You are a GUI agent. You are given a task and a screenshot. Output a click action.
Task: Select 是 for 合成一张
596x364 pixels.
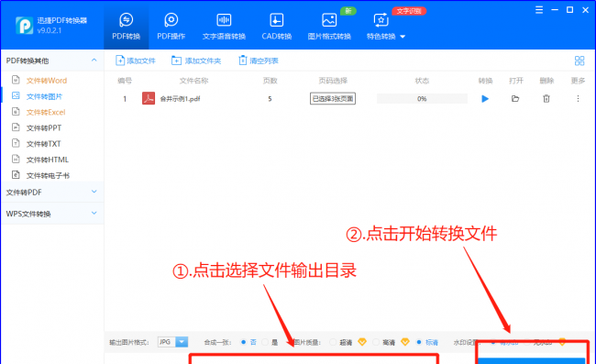coord(265,342)
